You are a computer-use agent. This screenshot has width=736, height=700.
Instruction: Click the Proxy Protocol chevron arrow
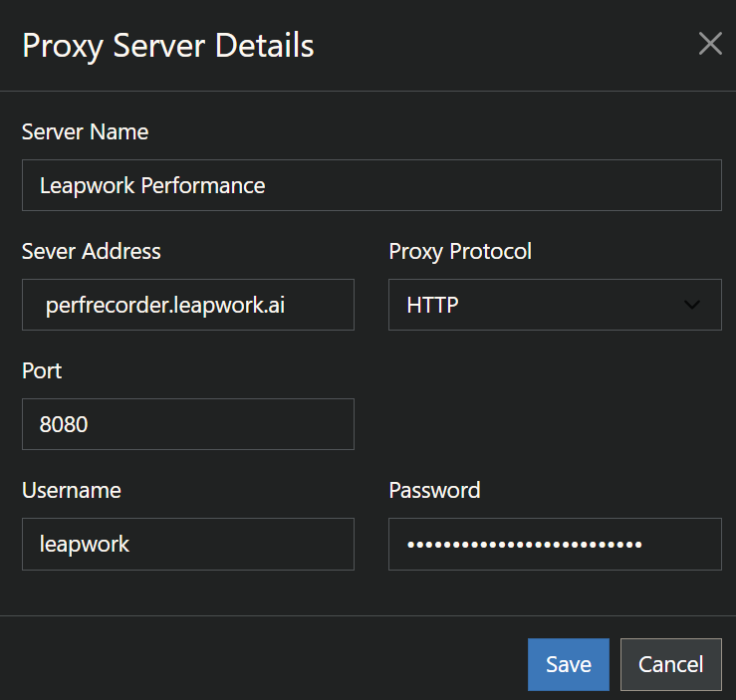tap(692, 305)
